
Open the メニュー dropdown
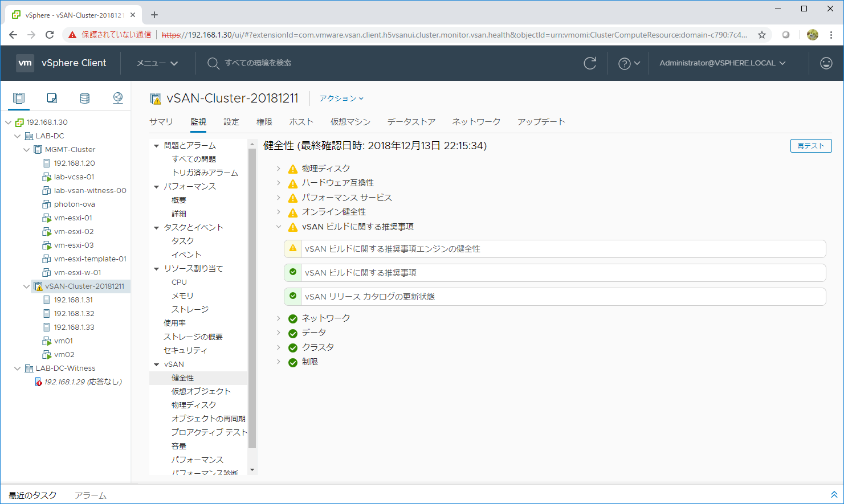click(x=157, y=63)
